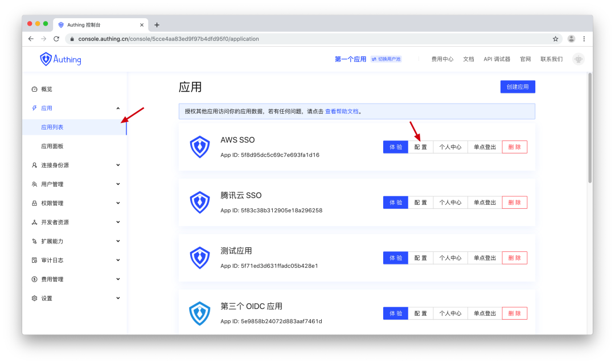Screen dimensions: 615x364
Task: Open 联系我们 in top navigation
Action: click(551, 59)
